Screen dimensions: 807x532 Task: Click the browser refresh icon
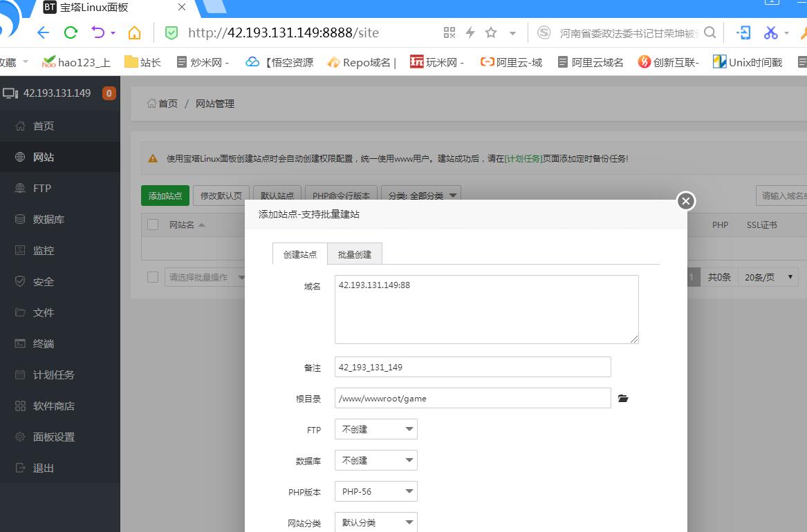click(71, 32)
